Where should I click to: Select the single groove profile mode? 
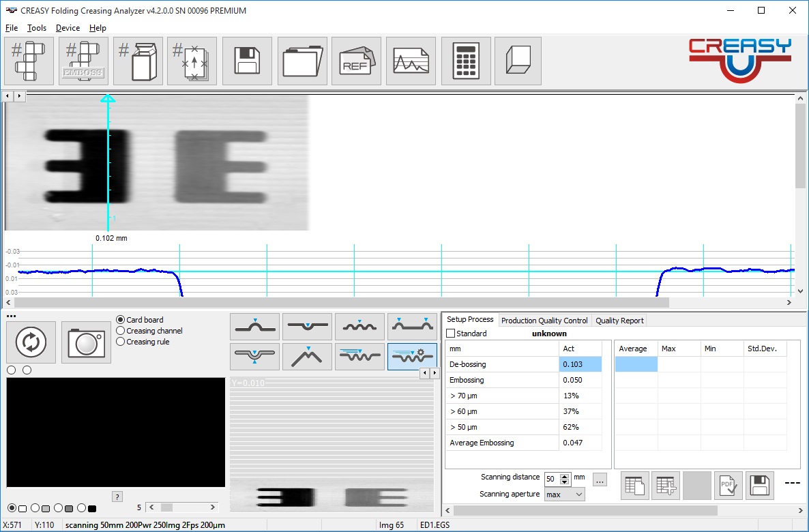pyautogui.click(x=308, y=327)
